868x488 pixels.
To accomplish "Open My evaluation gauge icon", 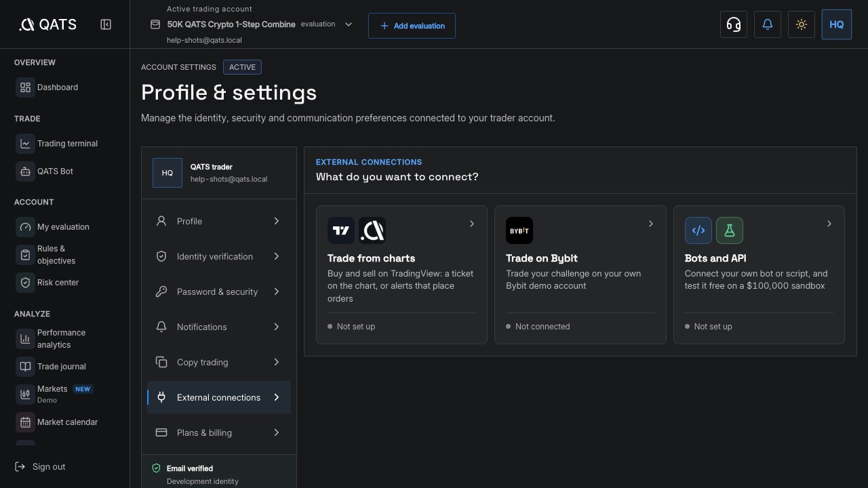I will [25, 227].
